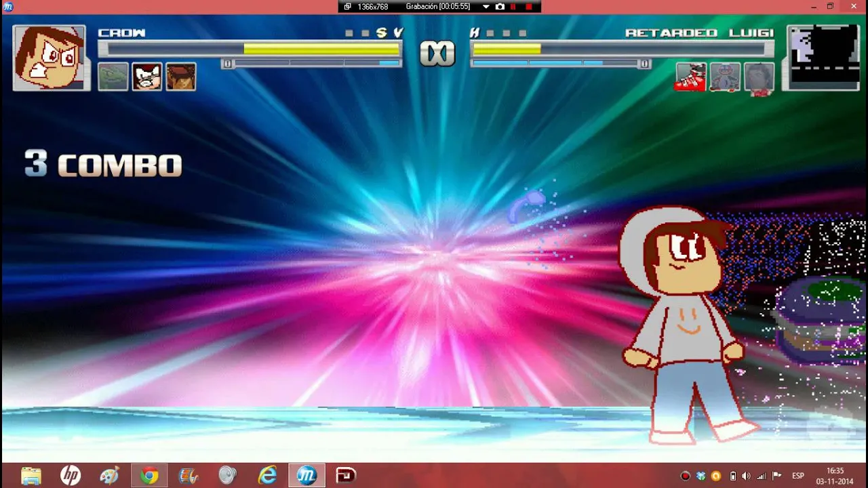Click the "RETARDED LUIGI" player name
Viewport: 868px width, 488px height.
coord(699,33)
